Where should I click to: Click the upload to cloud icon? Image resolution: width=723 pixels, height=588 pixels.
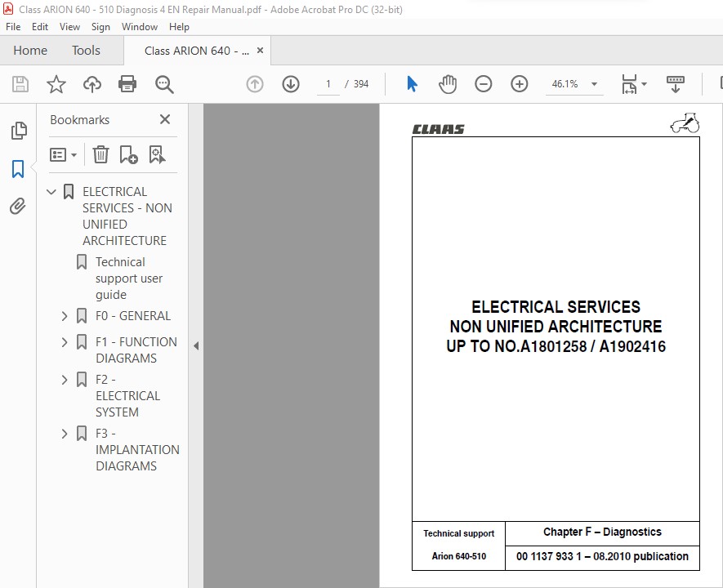pos(92,84)
